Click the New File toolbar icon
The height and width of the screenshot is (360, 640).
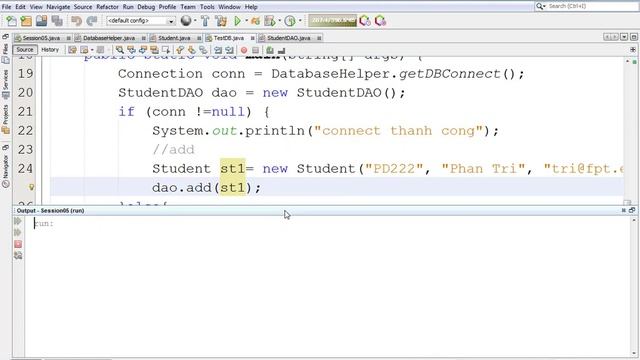(x=11, y=21)
